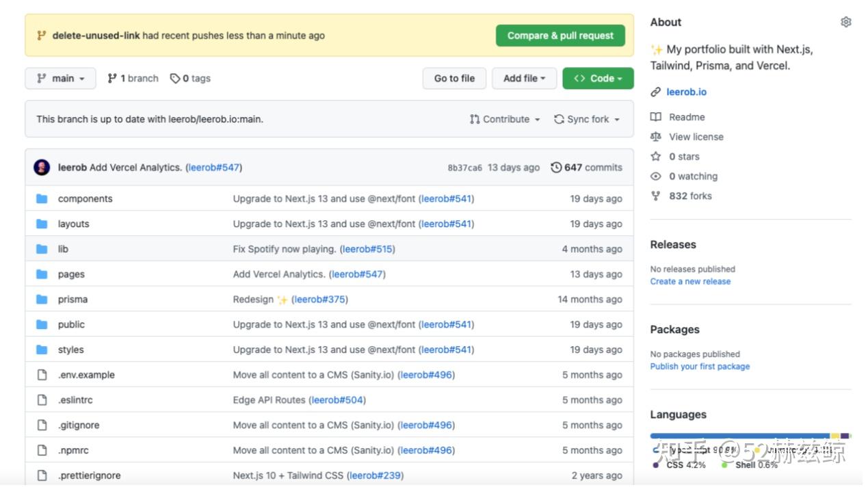Click the "1 branch" label
The height and width of the screenshot is (487, 868).
pos(133,78)
